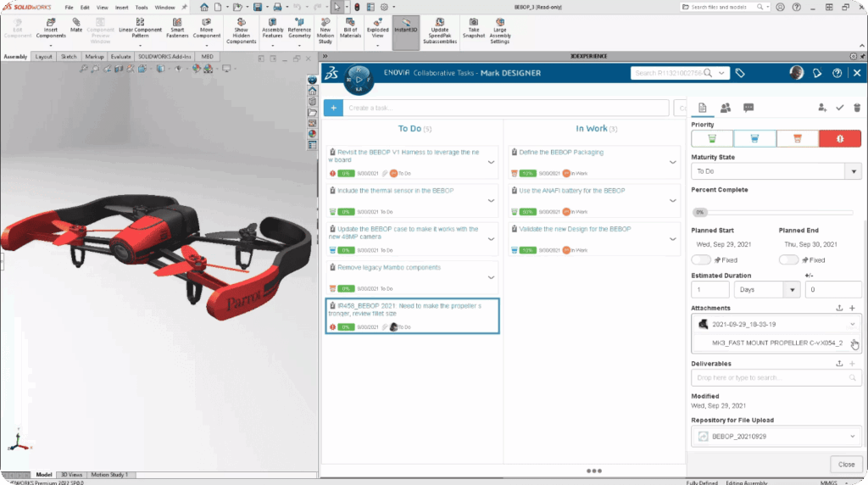
Task: Open the Exploded View tool
Action: (377, 31)
